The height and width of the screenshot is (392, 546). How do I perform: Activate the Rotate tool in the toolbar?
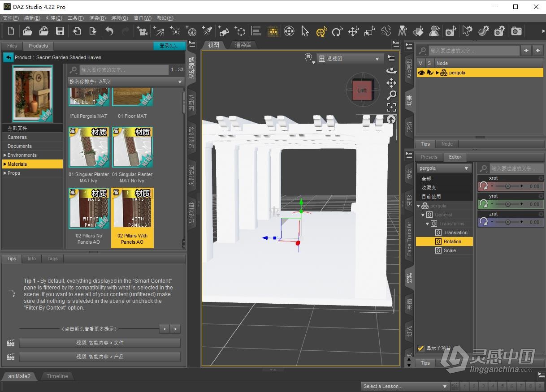click(x=337, y=31)
